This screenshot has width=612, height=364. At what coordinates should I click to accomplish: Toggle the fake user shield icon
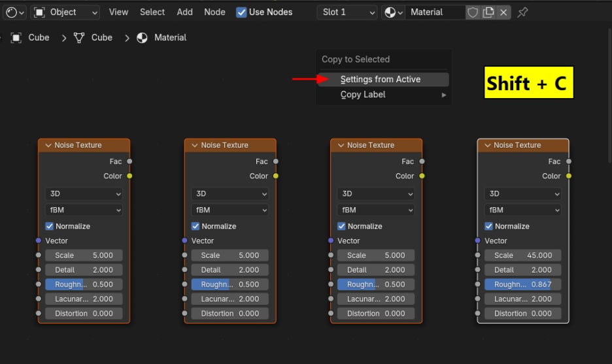[473, 12]
